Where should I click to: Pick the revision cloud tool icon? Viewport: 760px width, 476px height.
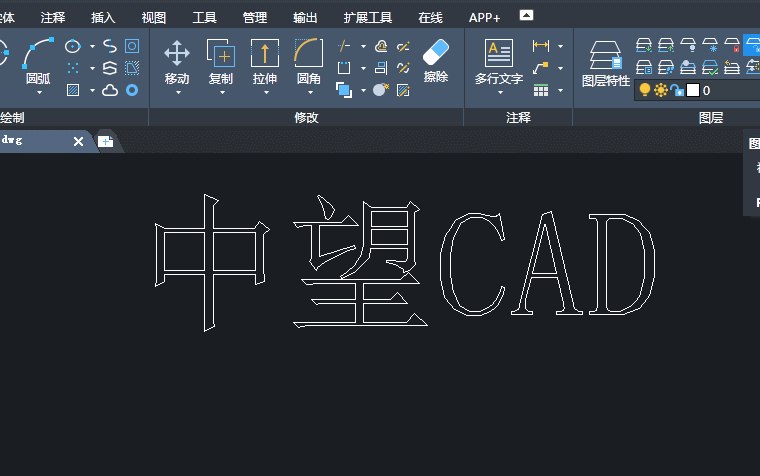(110, 90)
